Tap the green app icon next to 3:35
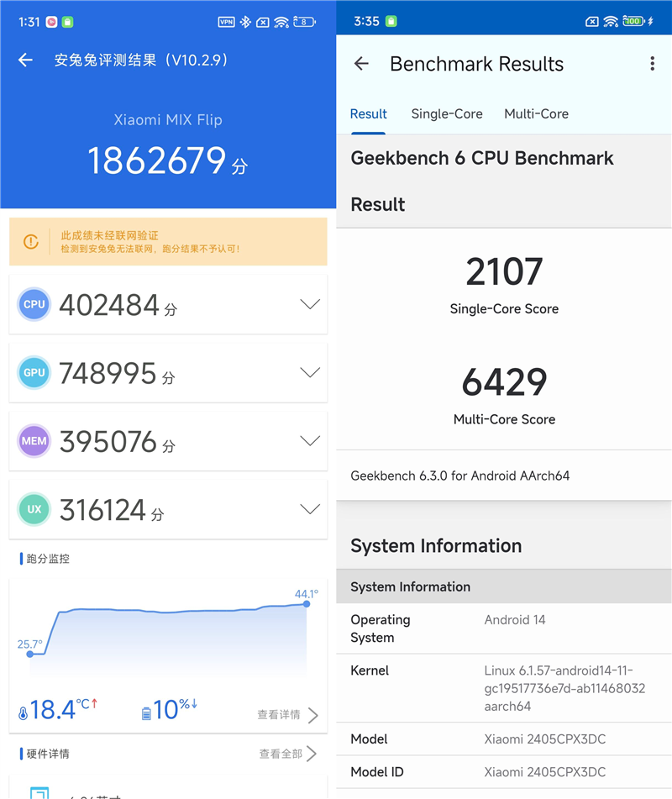This screenshot has width=672, height=799. pyautogui.click(x=391, y=21)
